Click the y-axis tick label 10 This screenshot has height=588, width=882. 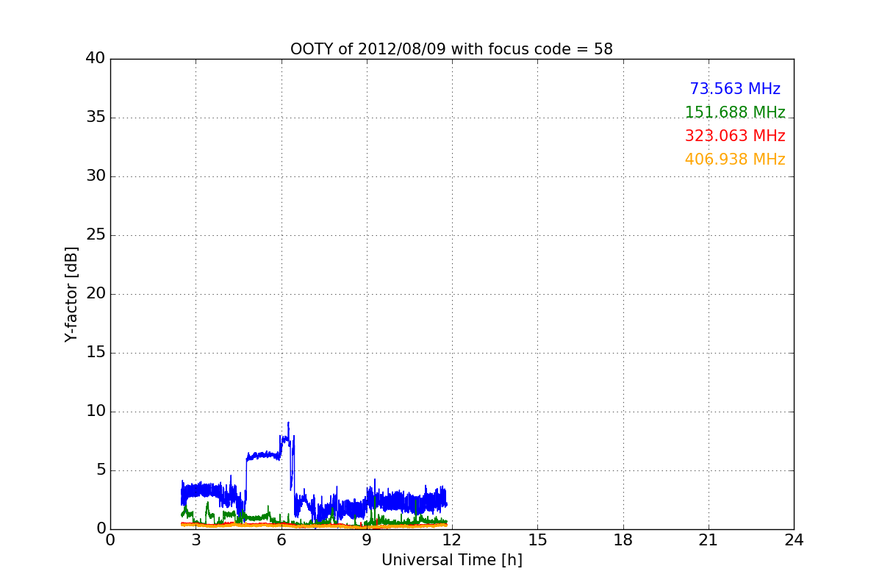click(x=96, y=412)
